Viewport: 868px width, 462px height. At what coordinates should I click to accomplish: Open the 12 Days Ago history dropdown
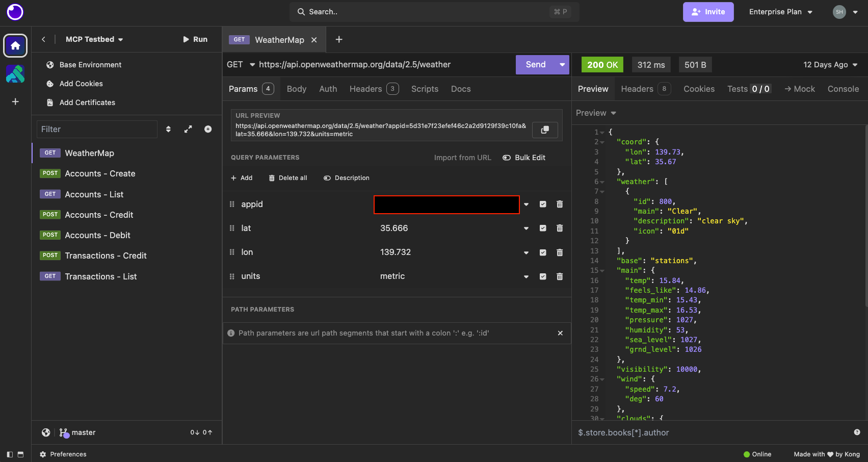pos(830,65)
